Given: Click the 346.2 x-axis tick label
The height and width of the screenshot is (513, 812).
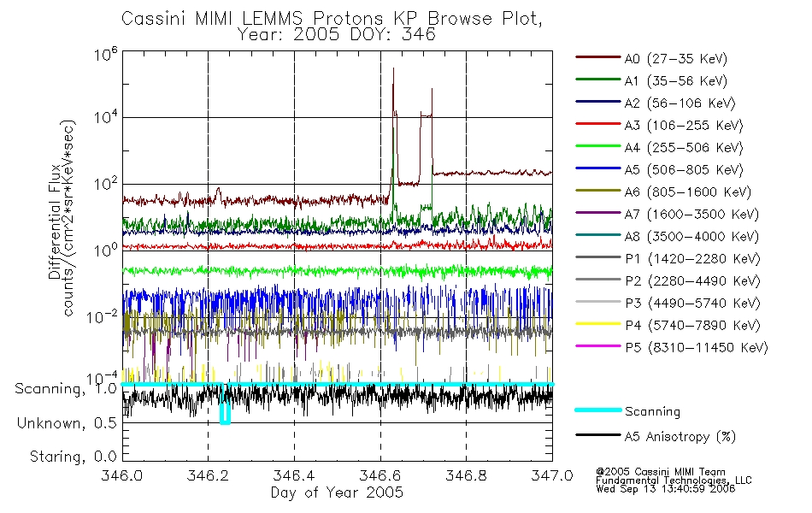Looking at the screenshot, I should coord(208,475).
